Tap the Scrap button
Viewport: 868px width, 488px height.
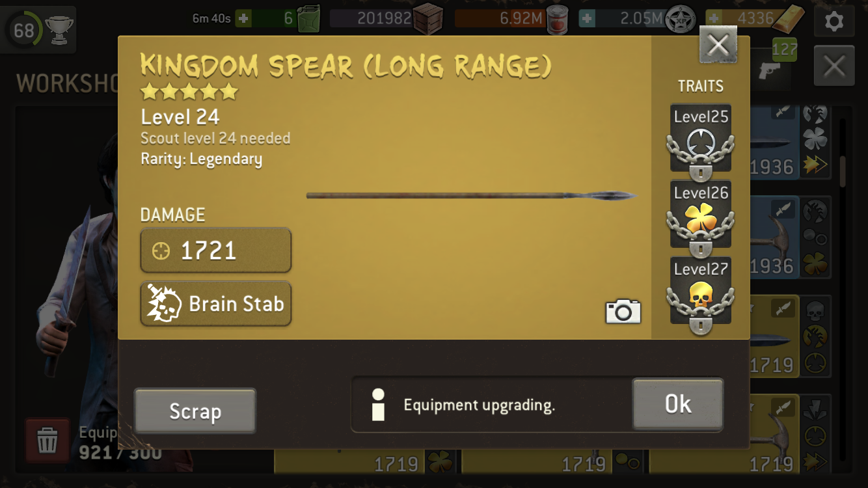click(195, 411)
